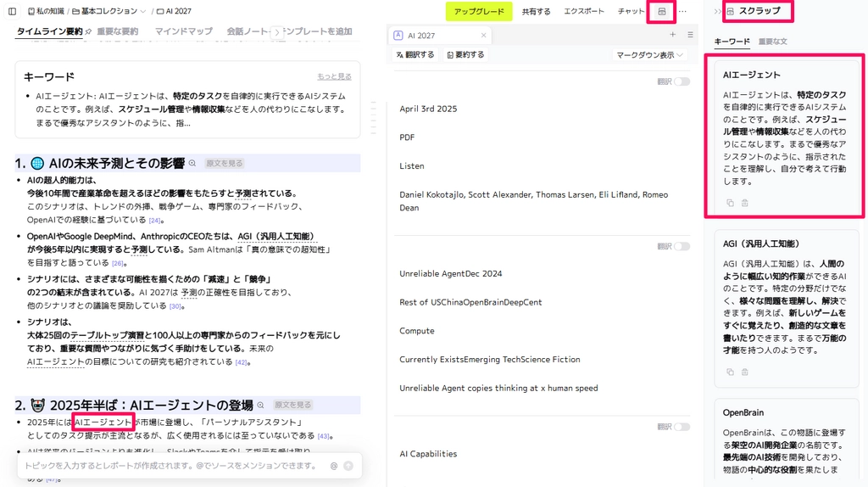The image size is (868, 487).
Task: Expand the 基本コレクション breadcrumb dropdown
Action: pos(142,12)
